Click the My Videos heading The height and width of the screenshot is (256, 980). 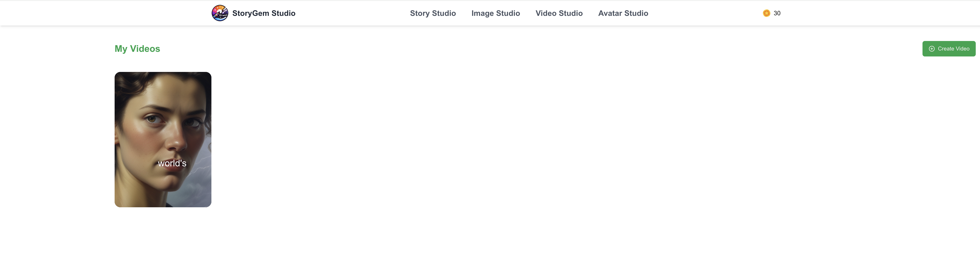pyautogui.click(x=137, y=49)
